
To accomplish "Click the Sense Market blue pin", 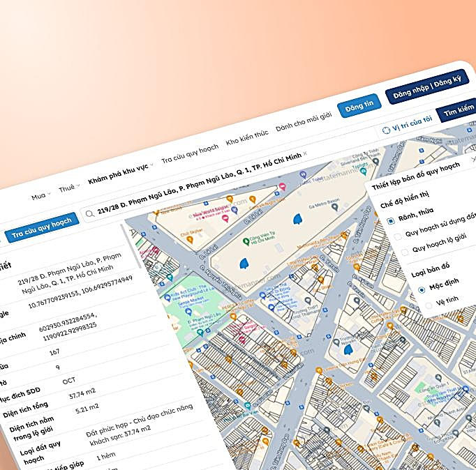I will pos(188,312).
